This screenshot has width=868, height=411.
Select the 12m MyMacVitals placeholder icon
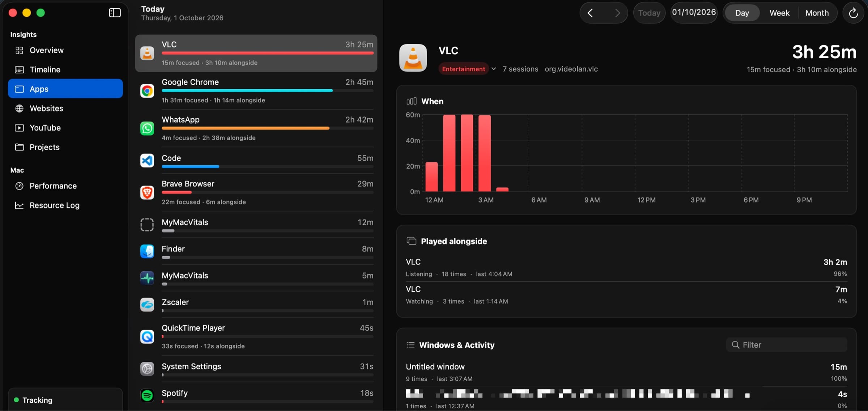tap(147, 225)
